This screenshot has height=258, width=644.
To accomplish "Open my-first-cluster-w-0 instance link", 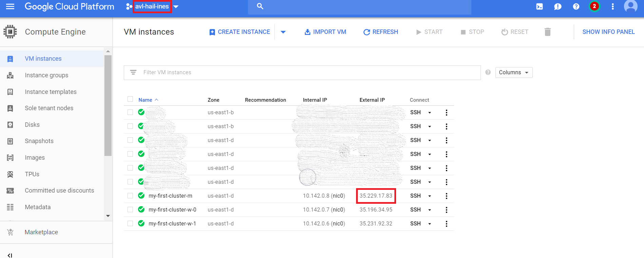I will coord(172,210).
